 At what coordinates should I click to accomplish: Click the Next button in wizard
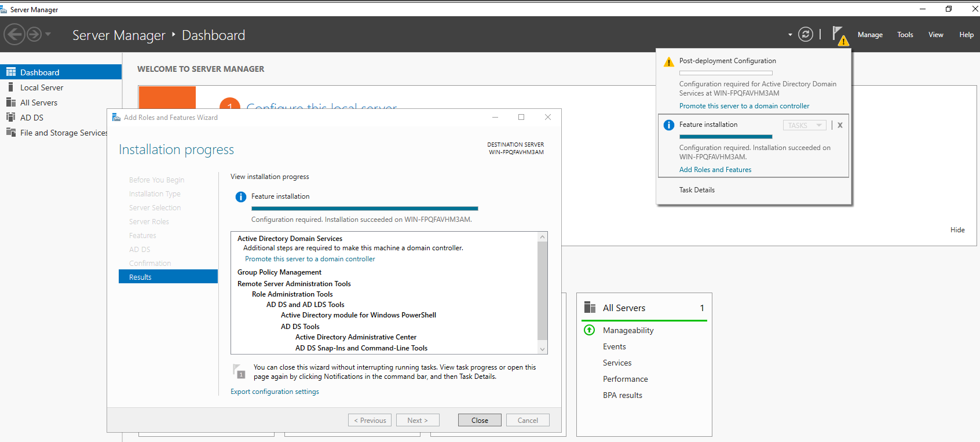pos(418,420)
